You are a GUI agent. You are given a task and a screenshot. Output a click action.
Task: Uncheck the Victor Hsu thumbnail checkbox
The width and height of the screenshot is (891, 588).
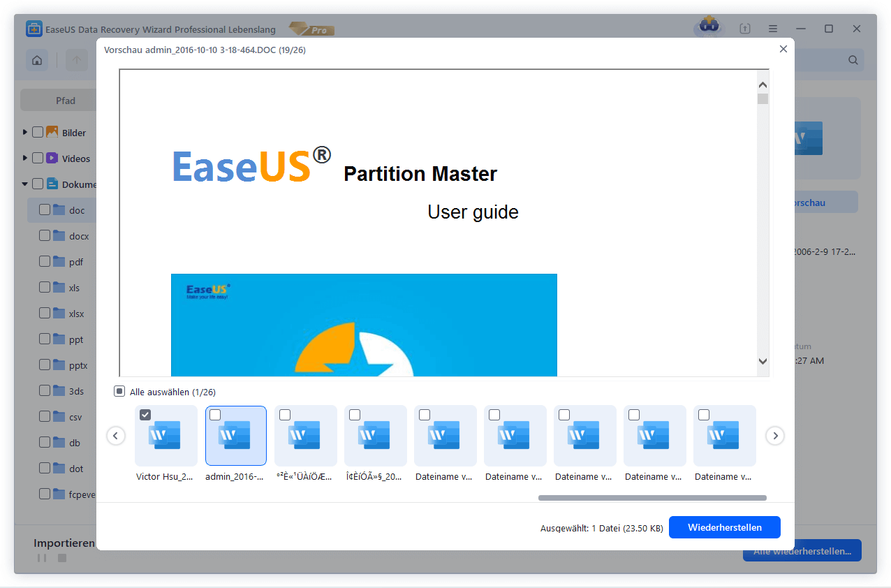(145, 415)
